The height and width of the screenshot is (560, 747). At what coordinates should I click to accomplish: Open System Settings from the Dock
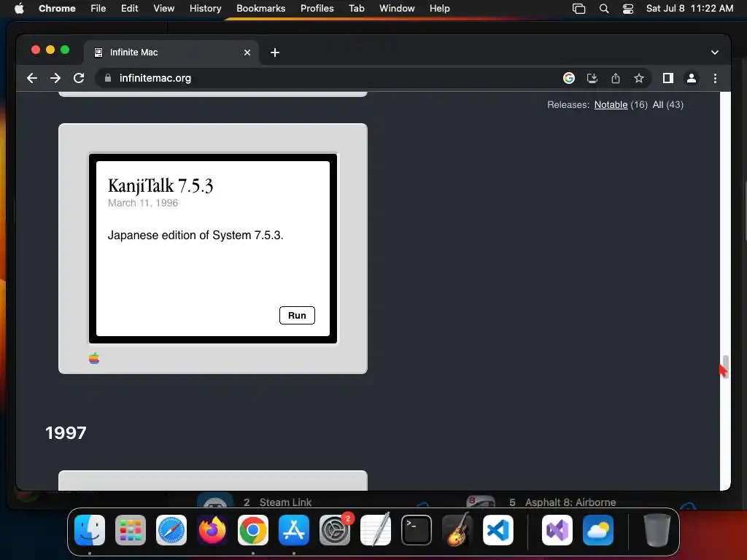click(x=335, y=530)
